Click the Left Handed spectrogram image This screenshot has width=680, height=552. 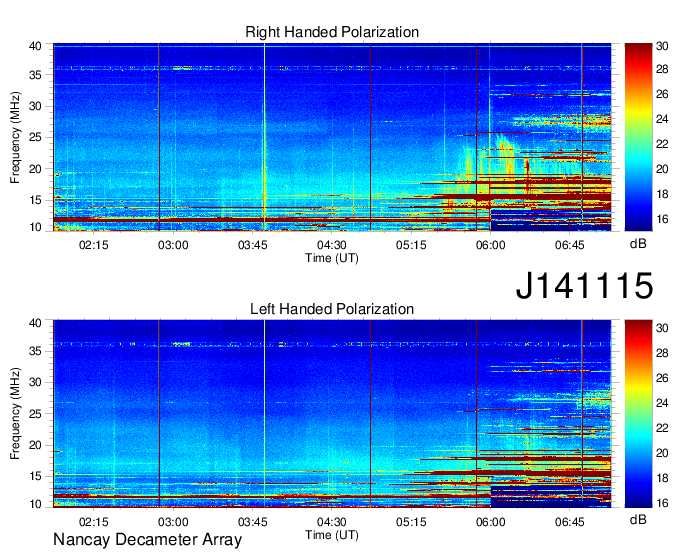pos(332,414)
